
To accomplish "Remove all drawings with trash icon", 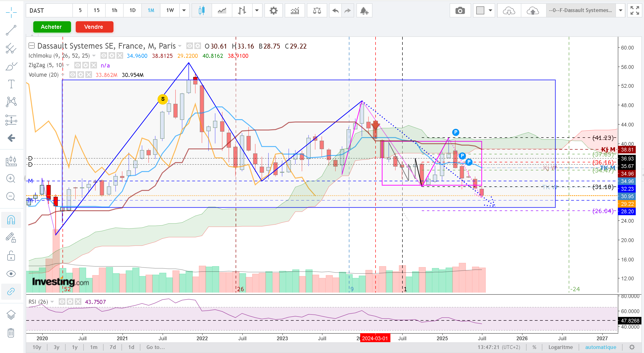I will pyautogui.click(x=11, y=333).
